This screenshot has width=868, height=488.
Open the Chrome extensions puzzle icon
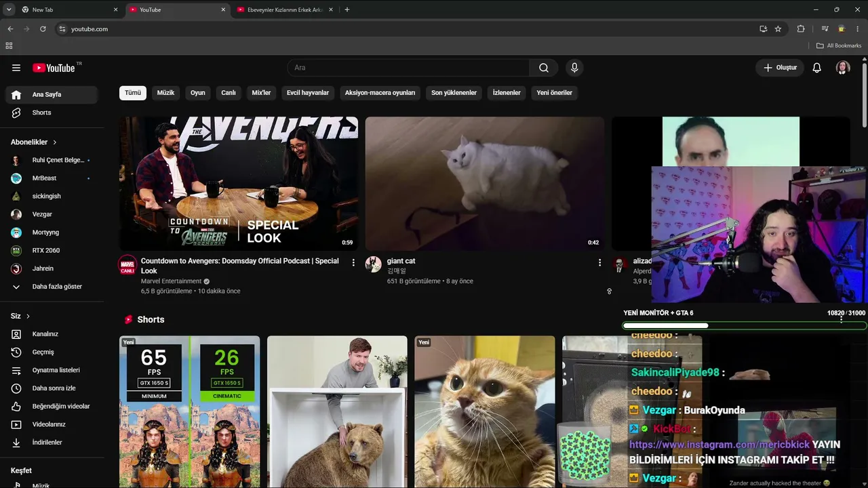point(801,29)
